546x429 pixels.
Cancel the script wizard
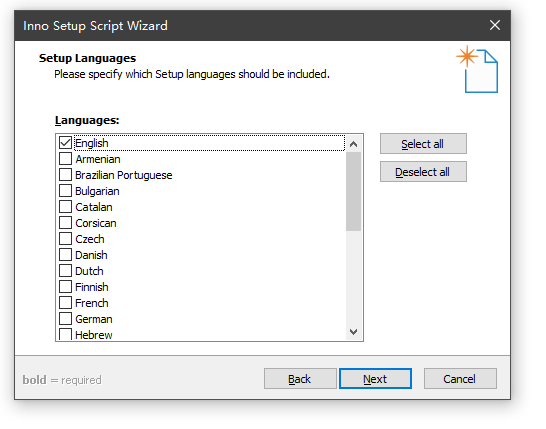[460, 379]
